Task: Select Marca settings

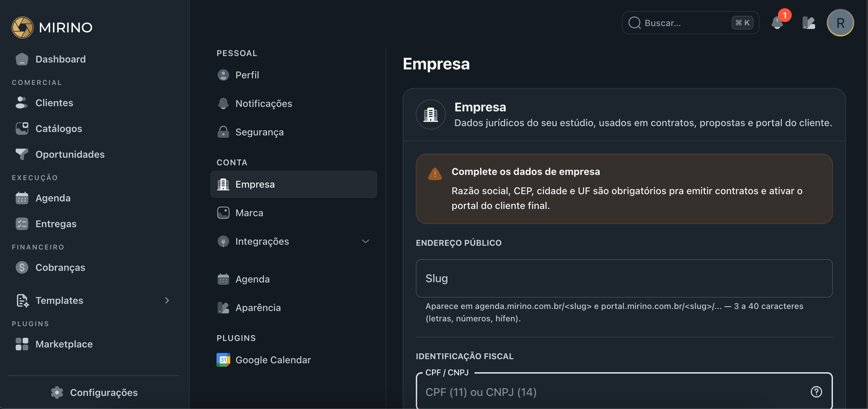Action: pyautogui.click(x=294, y=213)
